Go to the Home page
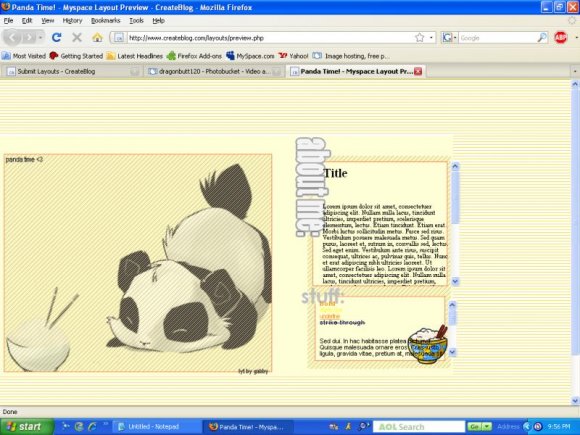This screenshot has height=435, width=580. point(97,37)
